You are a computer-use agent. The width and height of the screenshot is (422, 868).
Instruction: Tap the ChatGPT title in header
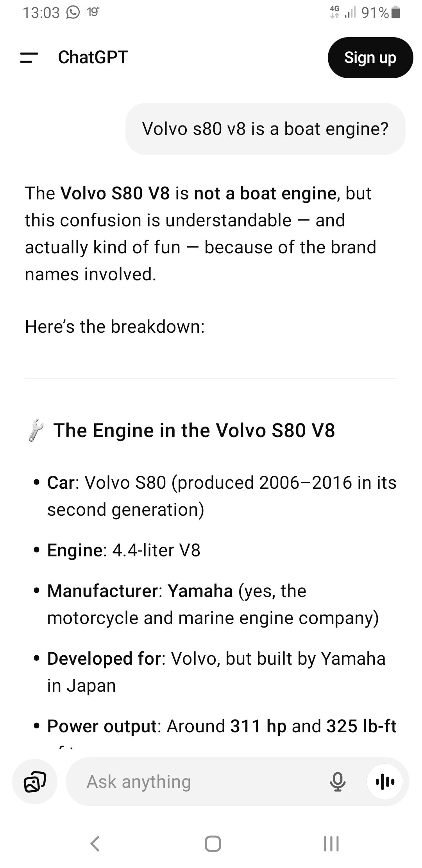click(93, 57)
